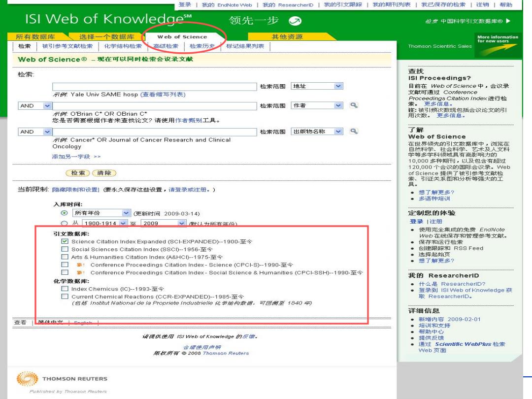Switch to 选择一个数据库 tab
Image resolution: width=532 pixels, height=399 pixels.
coord(106,36)
